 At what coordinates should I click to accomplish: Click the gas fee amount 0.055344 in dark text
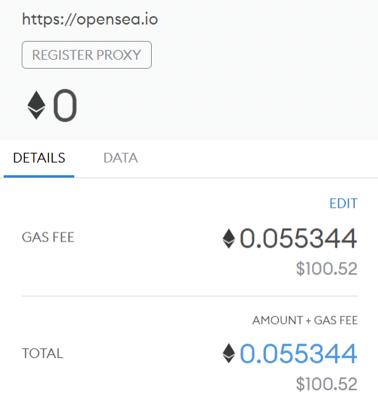298,238
